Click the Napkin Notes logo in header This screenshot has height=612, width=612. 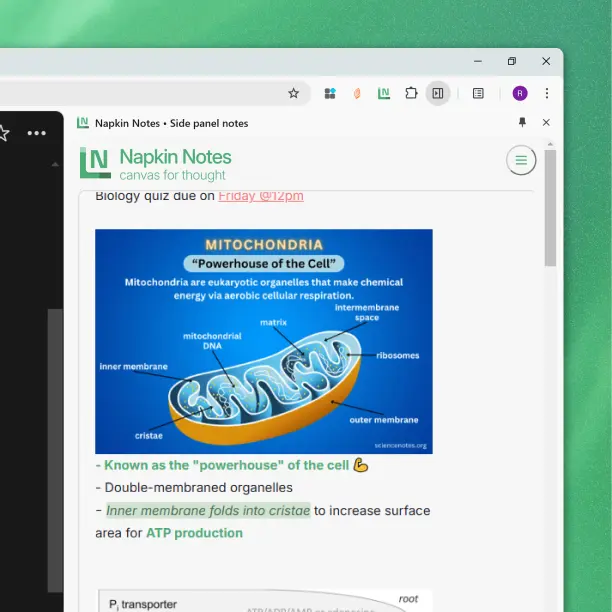pos(96,163)
